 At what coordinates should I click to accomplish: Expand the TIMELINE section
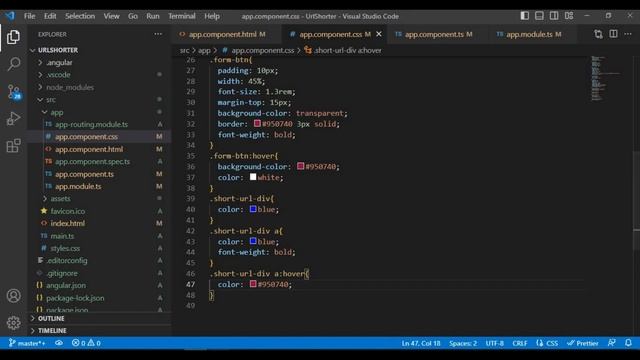click(99, 331)
